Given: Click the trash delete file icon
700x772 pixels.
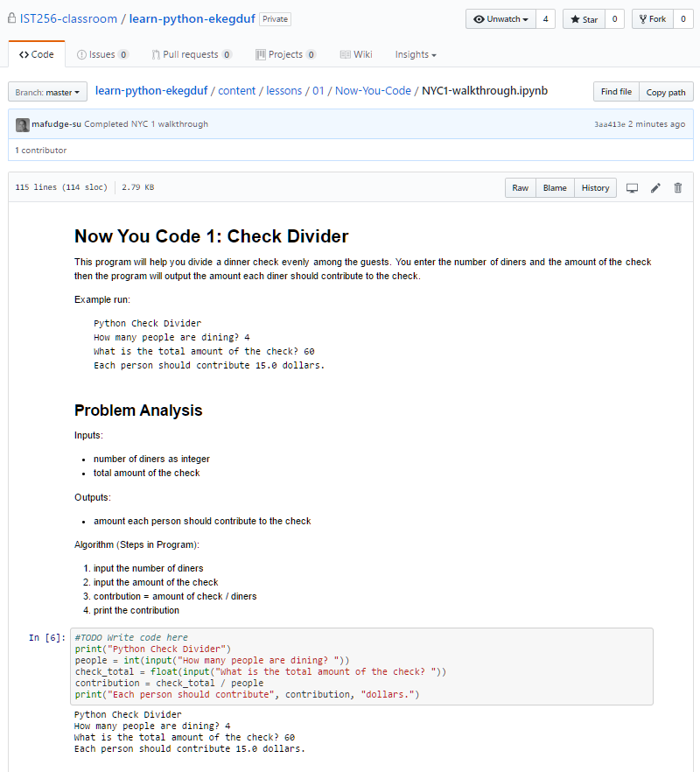Looking at the screenshot, I should click(x=678, y=188).
